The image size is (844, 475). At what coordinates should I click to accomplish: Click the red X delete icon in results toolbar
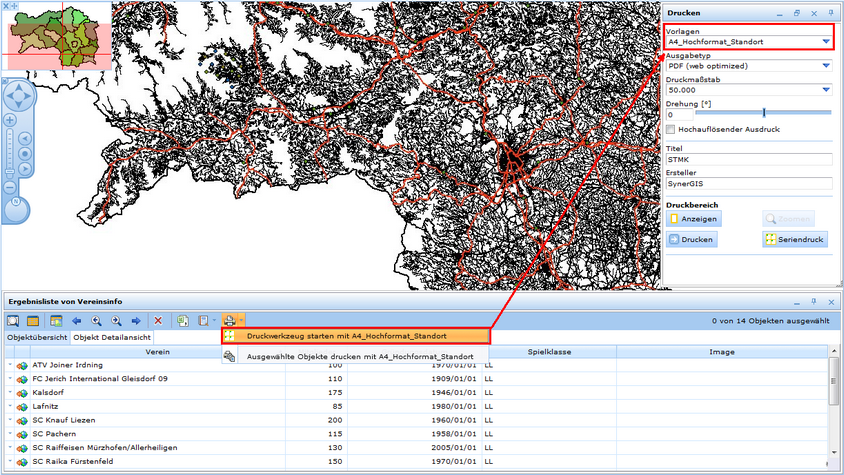pos(157,320)
